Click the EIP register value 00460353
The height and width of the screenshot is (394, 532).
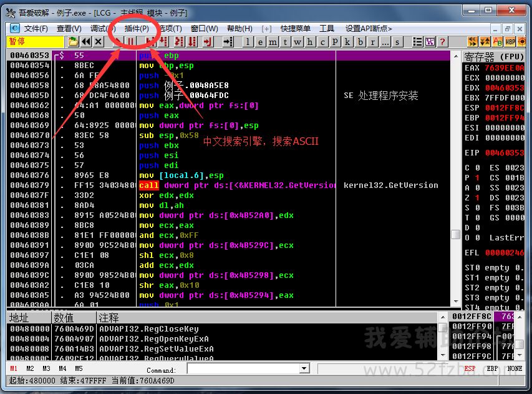505,153
